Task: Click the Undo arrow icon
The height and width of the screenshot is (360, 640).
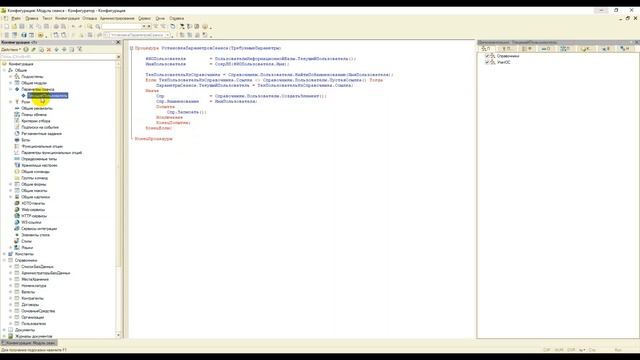Action: point(73,27)
